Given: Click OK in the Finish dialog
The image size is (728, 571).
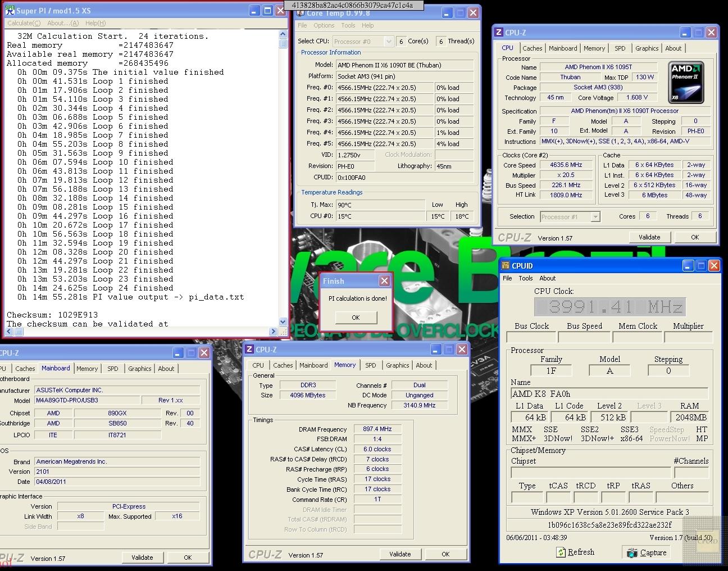Looking at the screenshot, I should point(356,318).
